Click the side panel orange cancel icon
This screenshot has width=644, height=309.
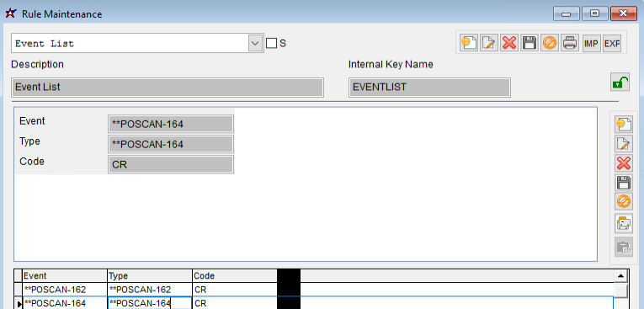[x=624, y=202]
